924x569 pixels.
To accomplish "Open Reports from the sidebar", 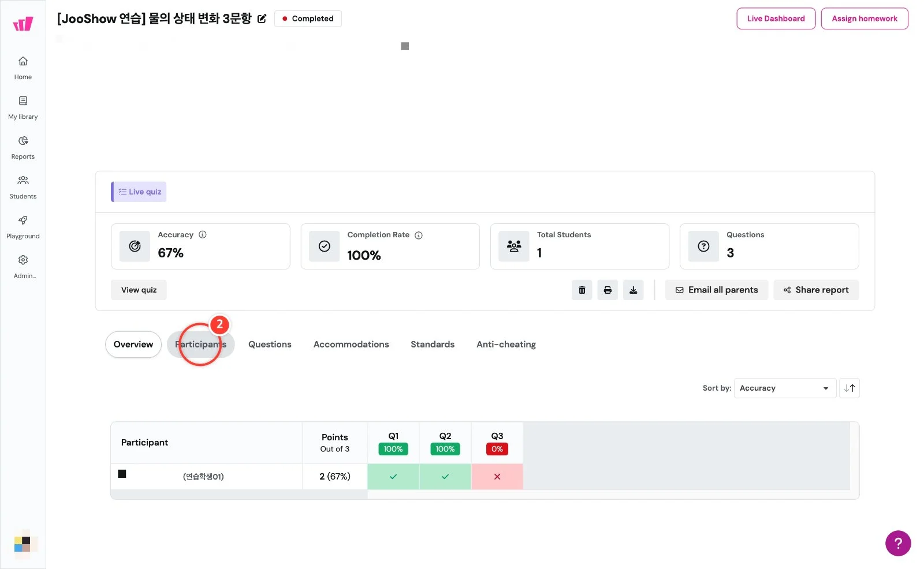I will click(x=23, y=147).
